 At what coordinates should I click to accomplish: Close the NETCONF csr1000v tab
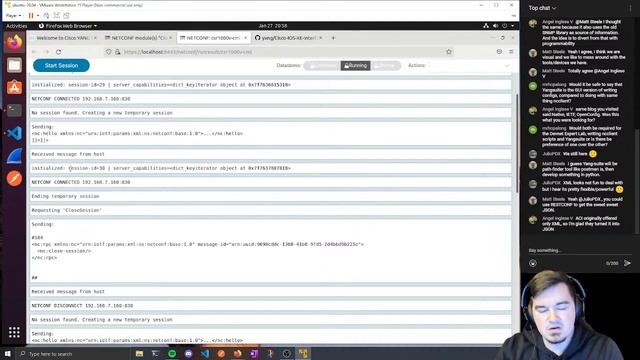pyautogui.click(x=245, y=38)
